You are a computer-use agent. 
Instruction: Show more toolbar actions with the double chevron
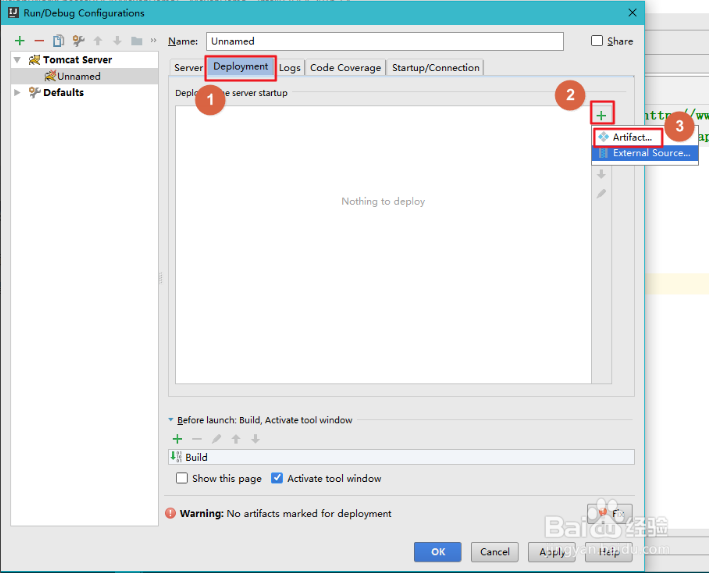coord(153,40)
